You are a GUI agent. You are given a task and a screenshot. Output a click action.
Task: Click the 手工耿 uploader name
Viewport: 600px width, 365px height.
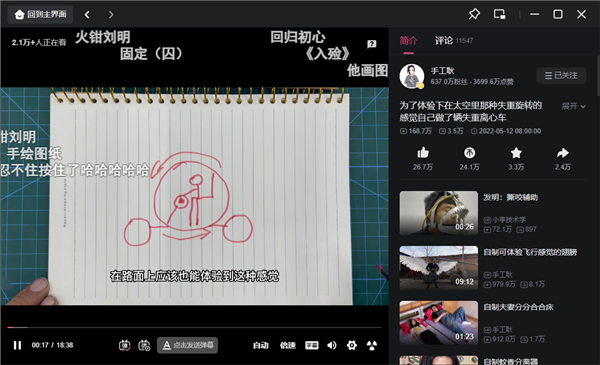(442, 71)
